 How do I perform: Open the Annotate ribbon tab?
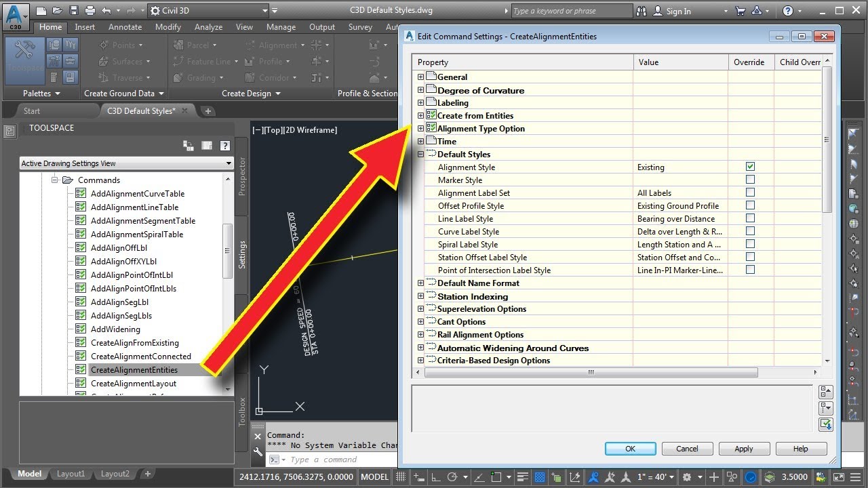point(125,27)
